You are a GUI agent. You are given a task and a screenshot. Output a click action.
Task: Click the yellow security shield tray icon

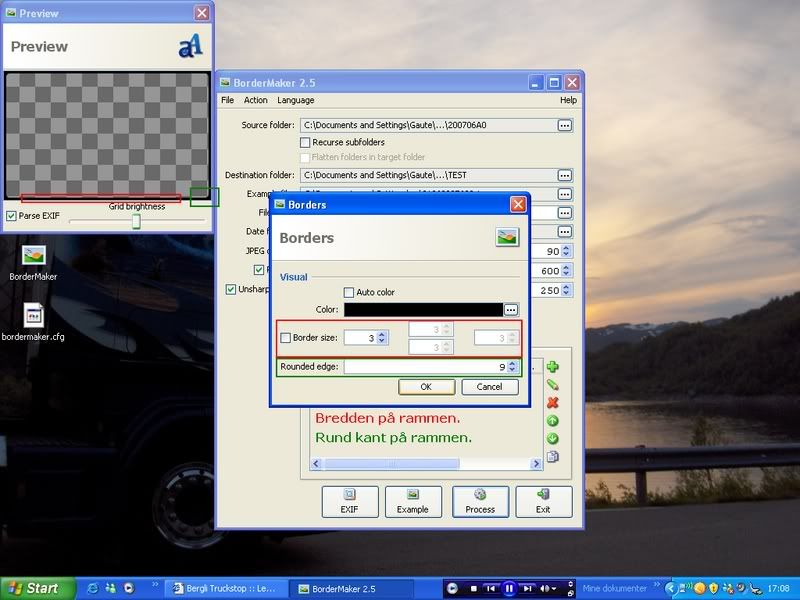[713, 588]
